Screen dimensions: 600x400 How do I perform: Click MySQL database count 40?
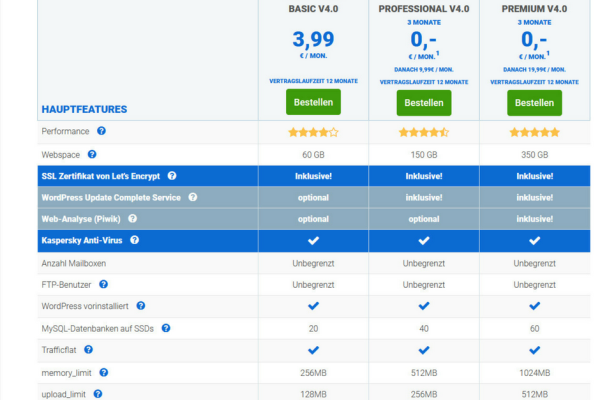coord(424,328)
